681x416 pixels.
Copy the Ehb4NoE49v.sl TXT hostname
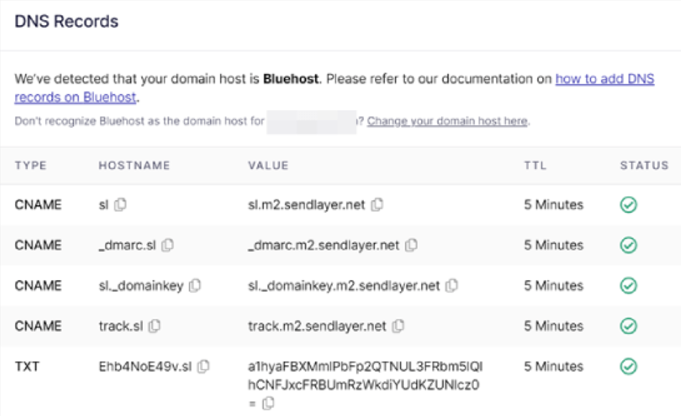click(x=203, y=366)
